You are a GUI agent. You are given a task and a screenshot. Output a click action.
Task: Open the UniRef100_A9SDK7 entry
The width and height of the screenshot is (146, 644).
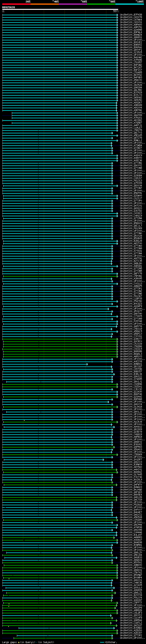(x=131, y=103)
